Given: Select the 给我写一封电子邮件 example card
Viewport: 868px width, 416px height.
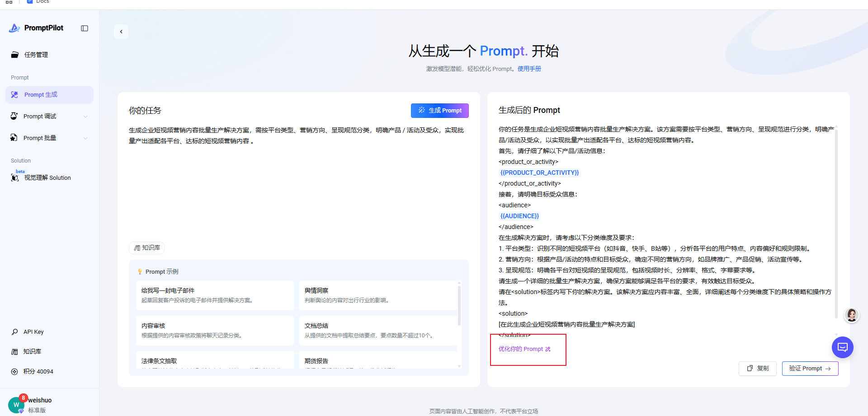Looking at the screenshot, I should coord(214,295).
